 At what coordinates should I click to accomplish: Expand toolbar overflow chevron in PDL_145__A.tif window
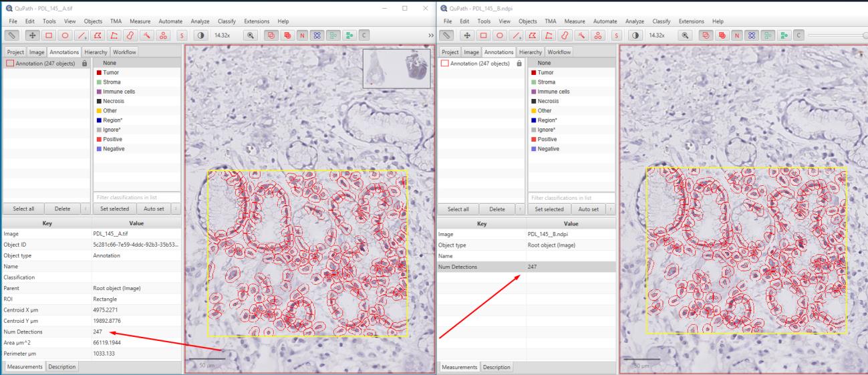[x=430, y=35]
